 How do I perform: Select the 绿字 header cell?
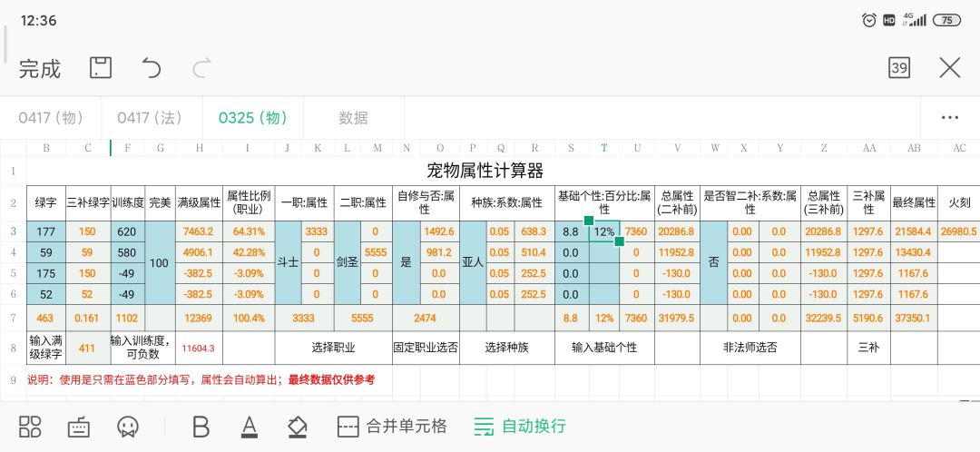[46, 202]
